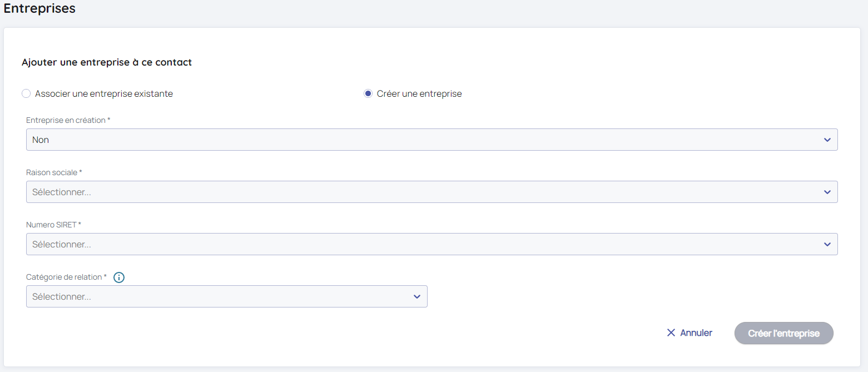Click the chevron arrow in Numero SIRET field
Viewport: 868px width, 372px height.
pos(827,245)
